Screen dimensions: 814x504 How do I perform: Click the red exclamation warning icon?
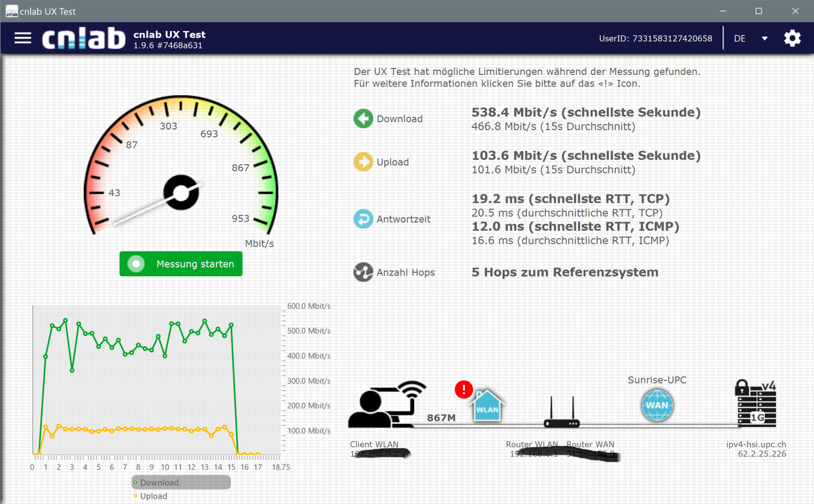tap(463, 389)
